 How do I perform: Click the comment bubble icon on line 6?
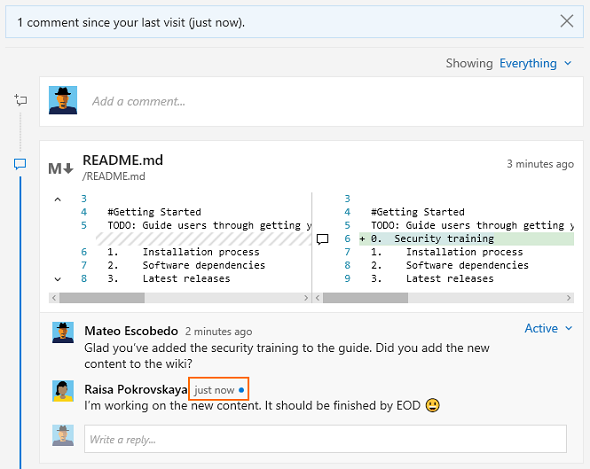tap(322, 239)
